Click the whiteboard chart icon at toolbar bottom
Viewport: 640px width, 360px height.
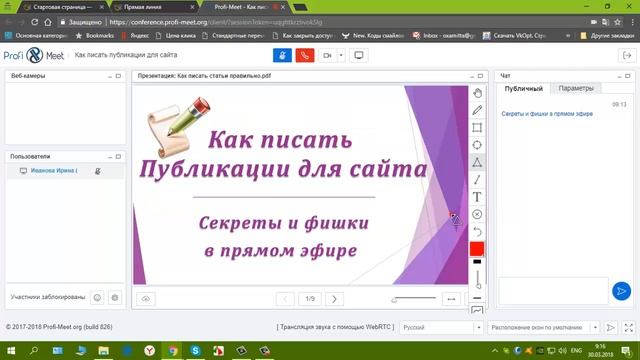[477, 310]
